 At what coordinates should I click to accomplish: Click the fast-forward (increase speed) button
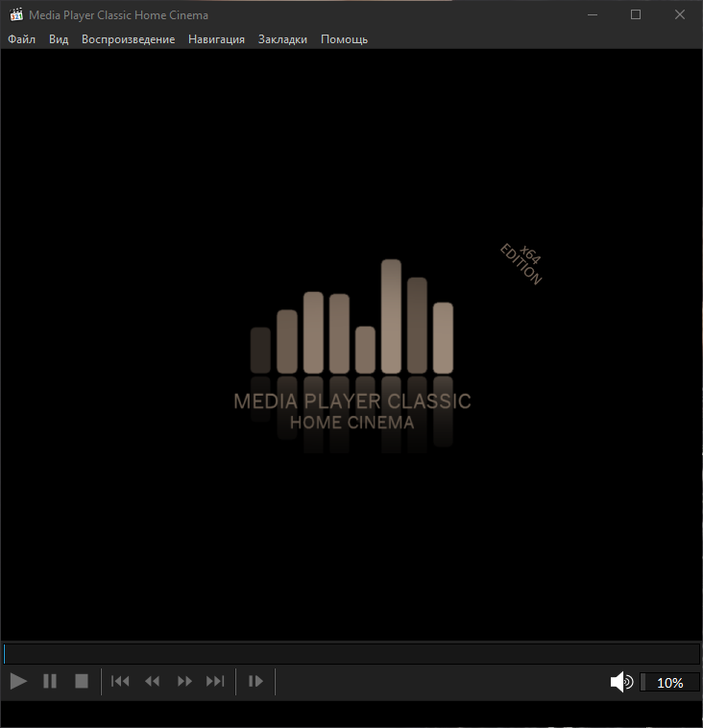click(184, 681)
